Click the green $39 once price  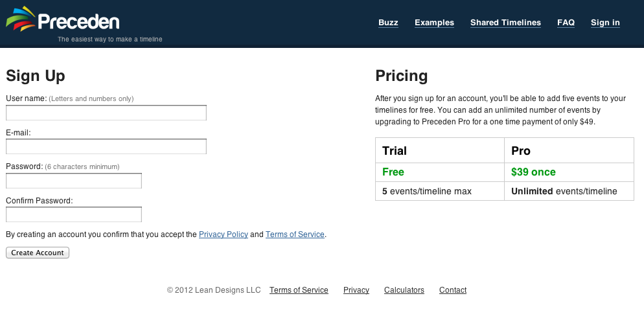[533, 172]
